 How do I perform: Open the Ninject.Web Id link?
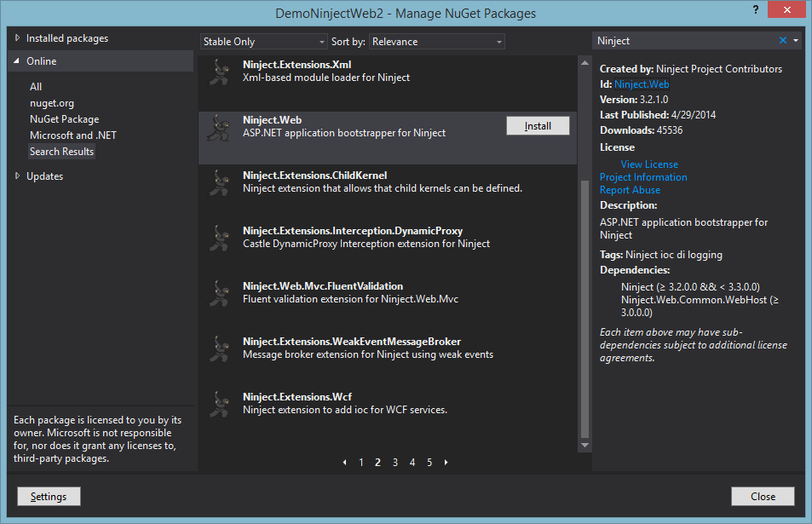(x=642, y=83)
